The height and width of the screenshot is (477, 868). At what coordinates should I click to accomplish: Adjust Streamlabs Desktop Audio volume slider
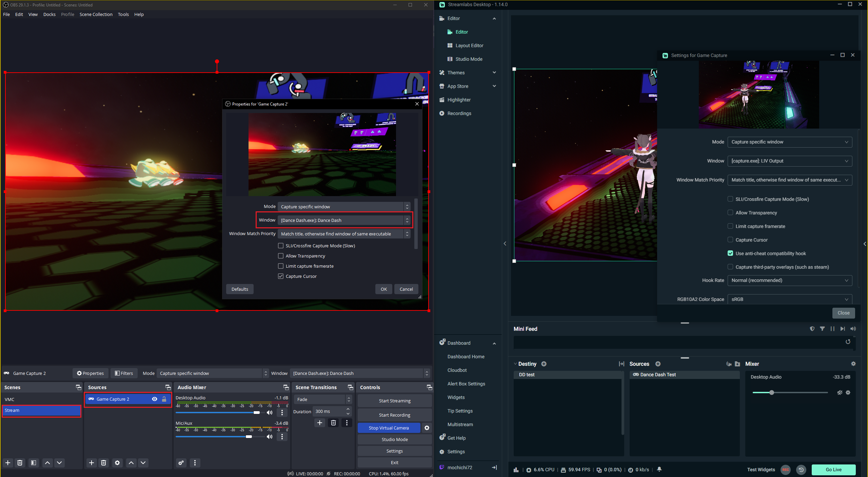[772, 393]
